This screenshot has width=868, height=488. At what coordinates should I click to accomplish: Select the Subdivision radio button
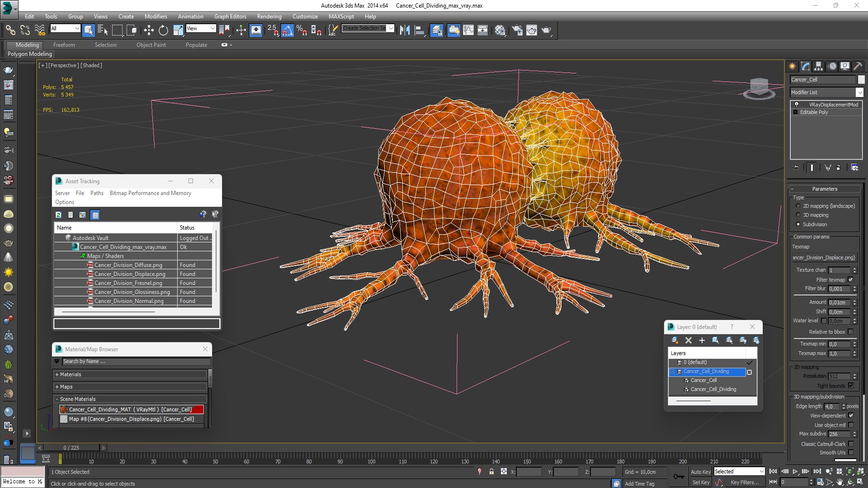pyautogui.click(x=798, y=225)
